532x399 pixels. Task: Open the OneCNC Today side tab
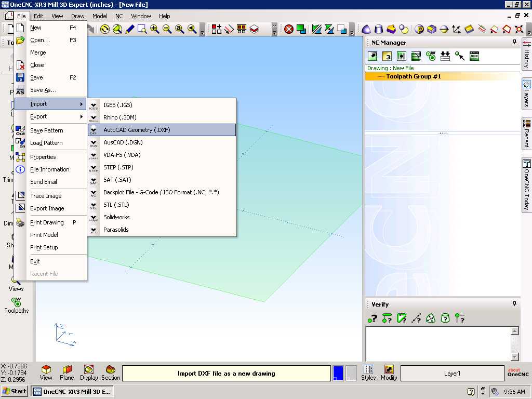coord(527,184)
